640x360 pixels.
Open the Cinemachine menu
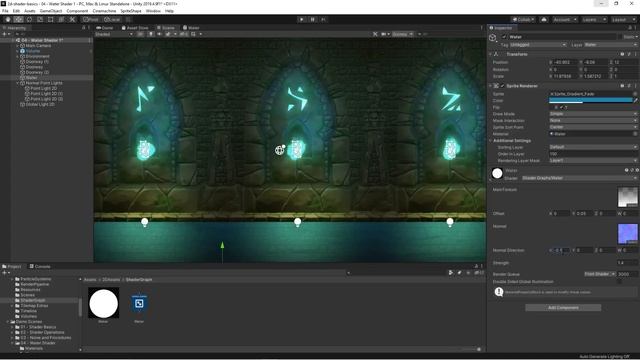click(x=104, y=11)
